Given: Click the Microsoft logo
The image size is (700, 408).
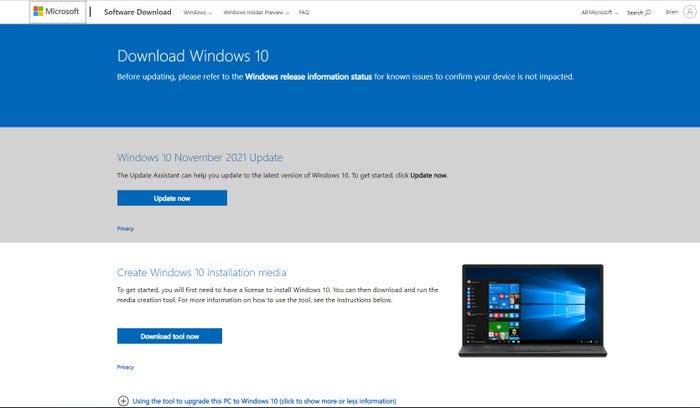Looking at the screenshot, I should [x=57, y=12].
